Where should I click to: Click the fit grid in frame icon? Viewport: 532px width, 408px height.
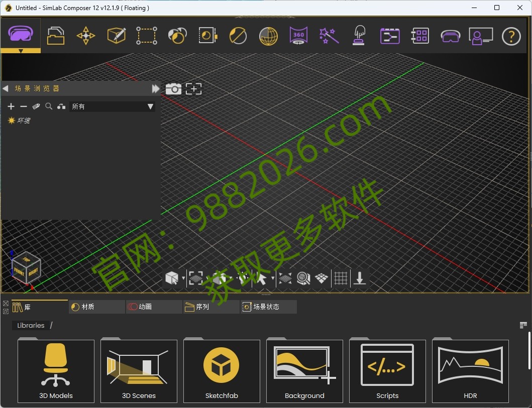196,279
